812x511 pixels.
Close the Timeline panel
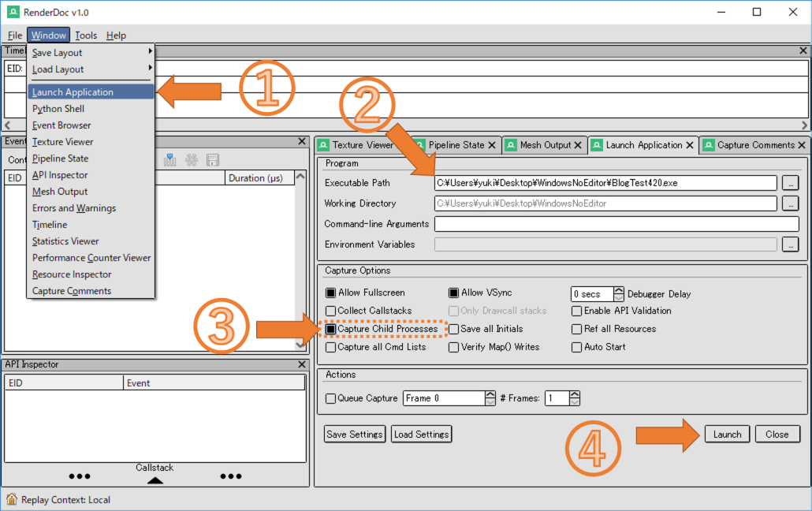(x=803, y=50)
